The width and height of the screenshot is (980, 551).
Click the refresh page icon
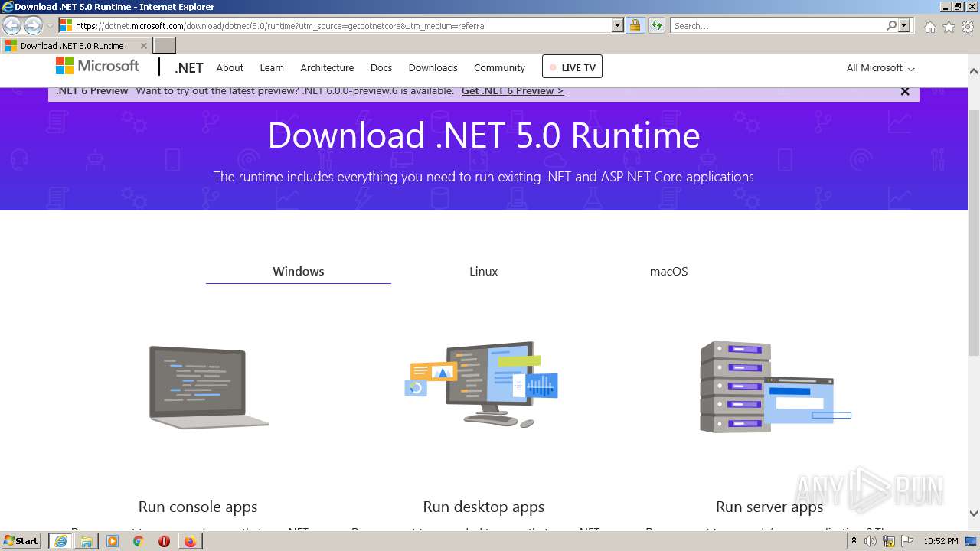pos(656,25)
